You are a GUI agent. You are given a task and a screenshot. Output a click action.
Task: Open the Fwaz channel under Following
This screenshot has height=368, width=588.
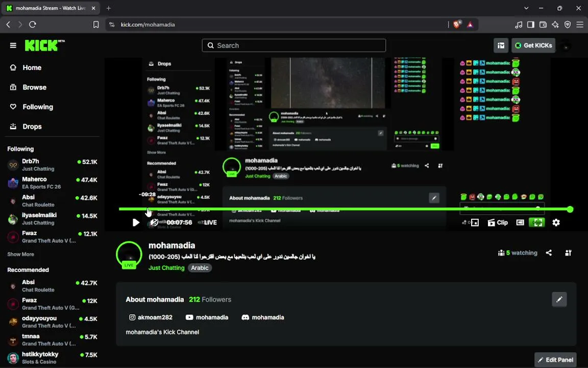pos(52,237)
